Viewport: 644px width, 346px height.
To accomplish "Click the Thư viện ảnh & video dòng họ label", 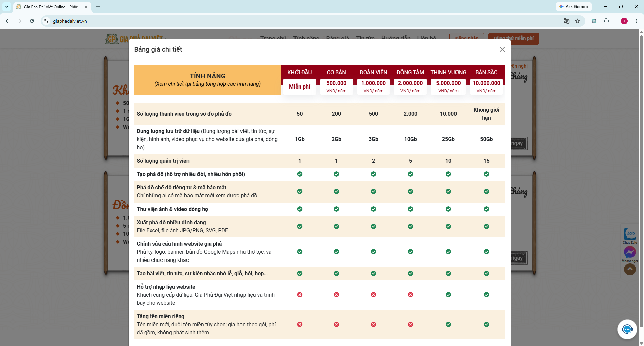I will point(172,209).
